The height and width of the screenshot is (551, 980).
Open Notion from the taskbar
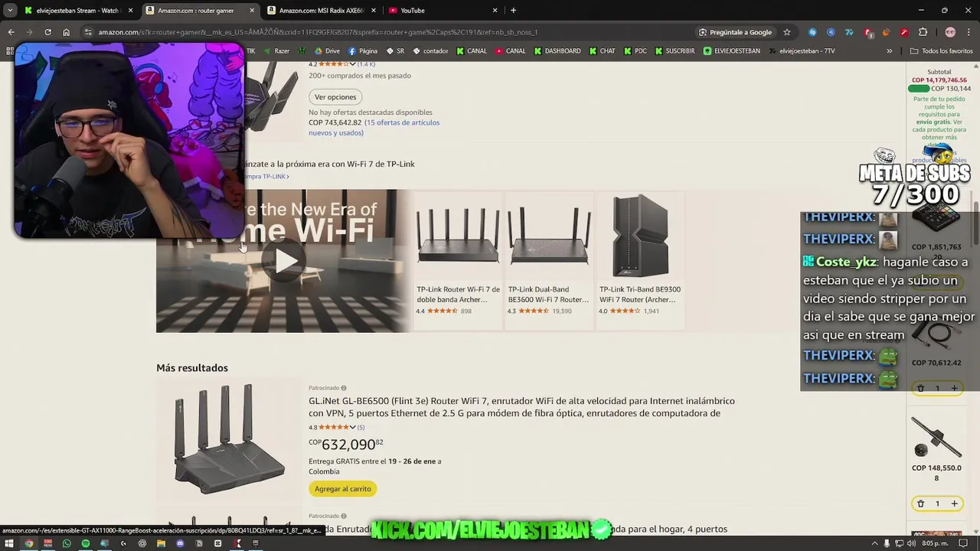[x=199, y=543]
